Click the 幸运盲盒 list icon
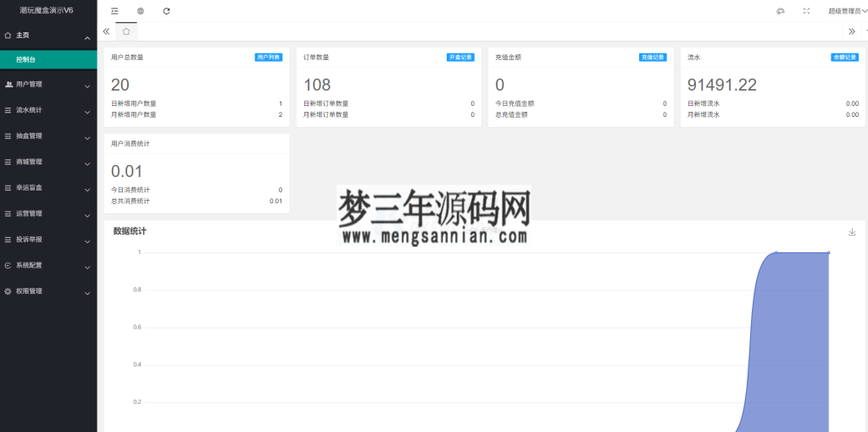This screenshot has width=868, height=432. pos(8,187)
